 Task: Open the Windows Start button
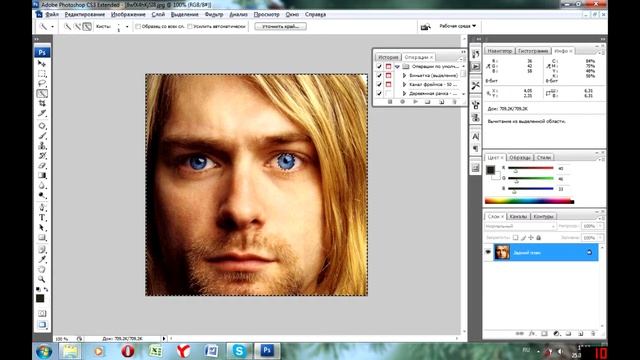point(44,351)
